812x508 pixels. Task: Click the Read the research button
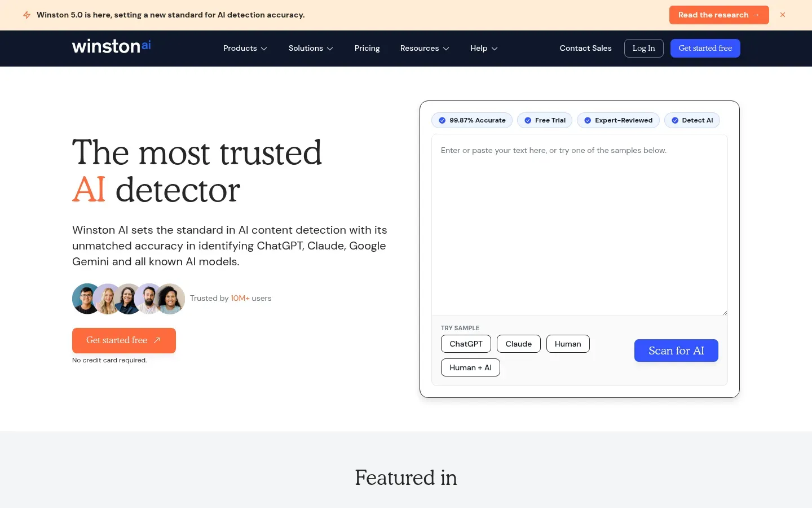pyautogui.click(x=719, y=15)
